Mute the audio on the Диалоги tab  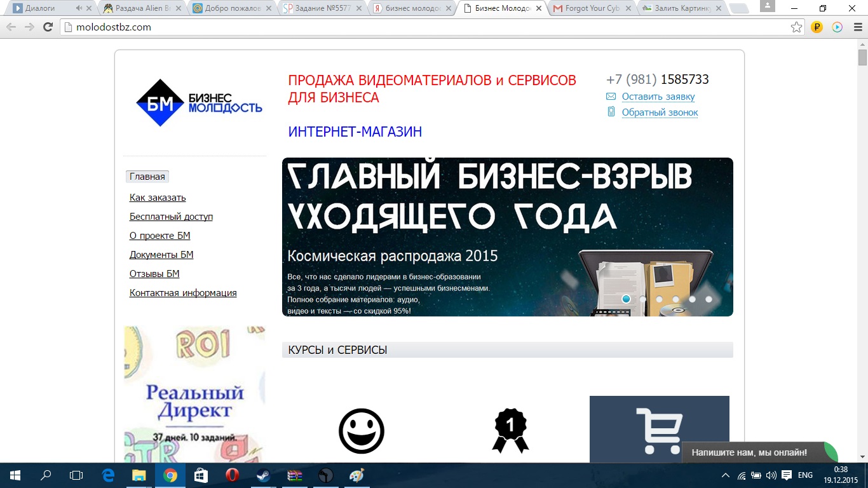pyautogui.click(x=79, y=9)
